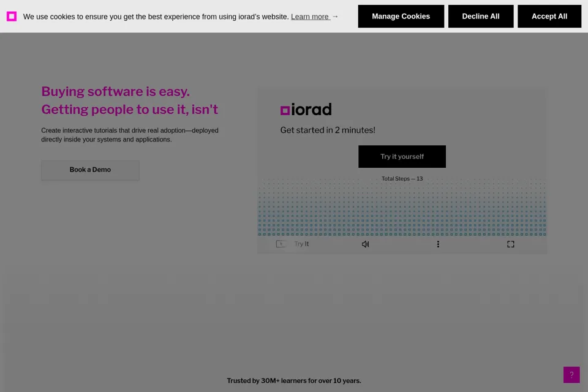Click the Try It mode icon in player bar

281,244
